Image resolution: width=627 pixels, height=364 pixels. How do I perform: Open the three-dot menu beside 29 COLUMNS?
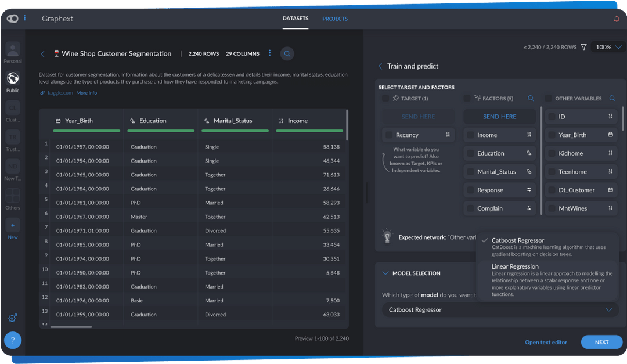[x=269, y=53]
